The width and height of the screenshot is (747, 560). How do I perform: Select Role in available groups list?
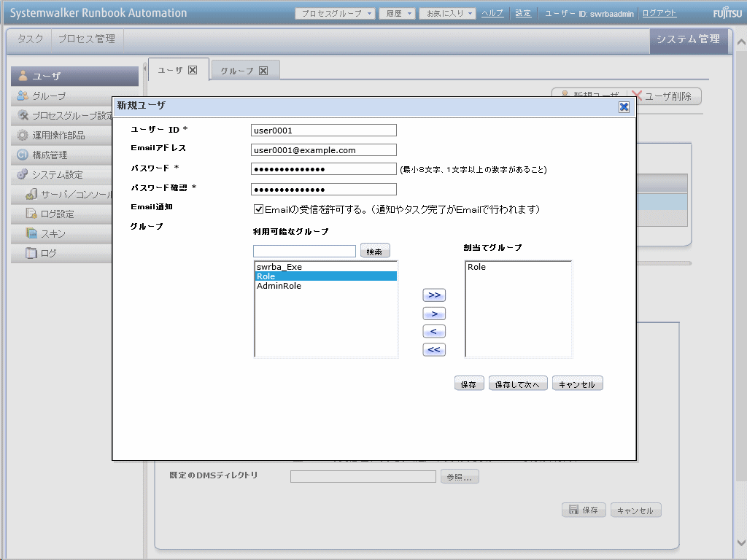coord(326,276)
